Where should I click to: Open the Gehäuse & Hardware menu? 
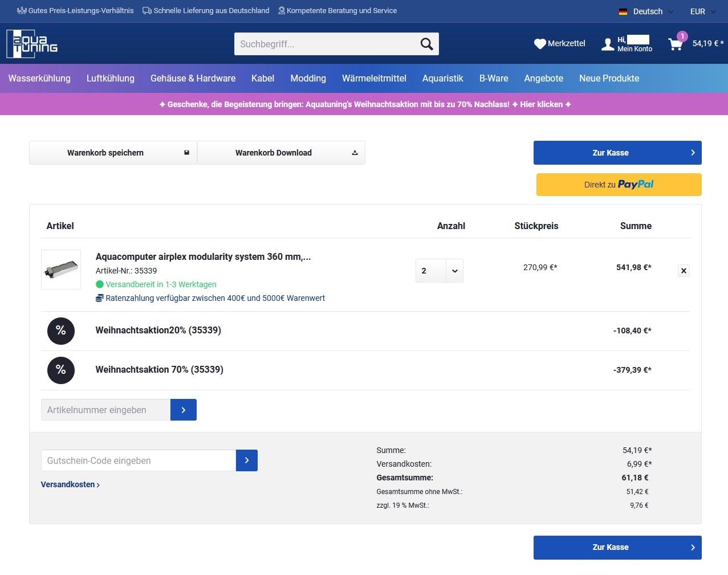click(193, 79)
